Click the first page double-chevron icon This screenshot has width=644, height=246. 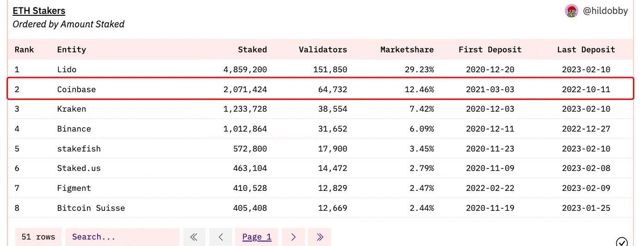[x=194, y=237]
